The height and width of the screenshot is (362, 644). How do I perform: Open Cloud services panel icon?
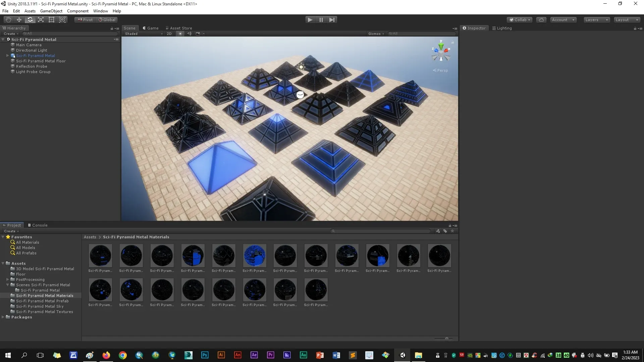(x=541, y=20)
